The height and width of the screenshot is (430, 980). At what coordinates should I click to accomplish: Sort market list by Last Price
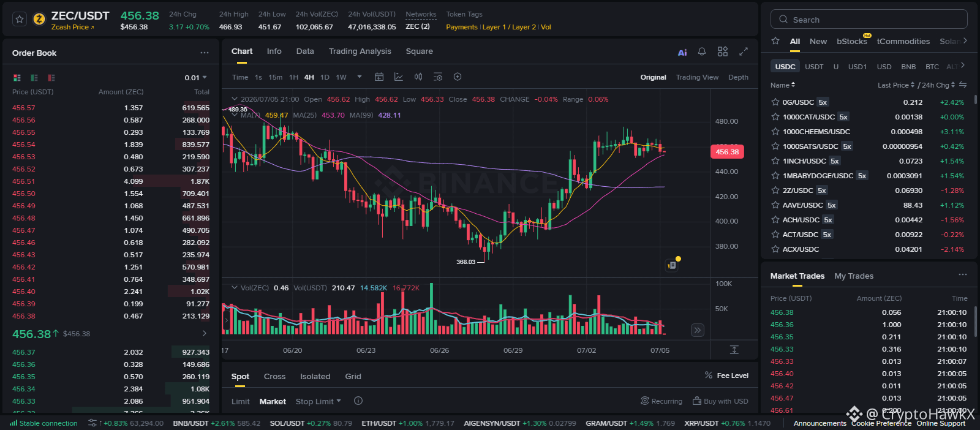tap(895, 85)
